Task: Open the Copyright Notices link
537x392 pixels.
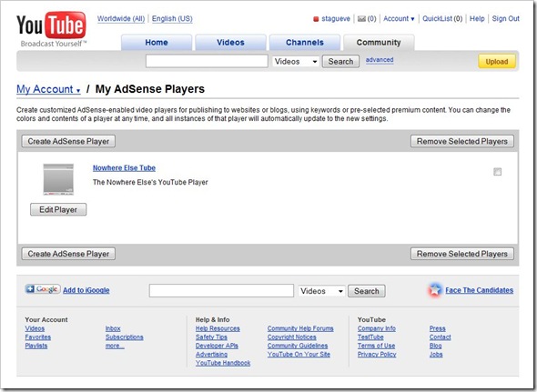Action: tap(292, 337)
